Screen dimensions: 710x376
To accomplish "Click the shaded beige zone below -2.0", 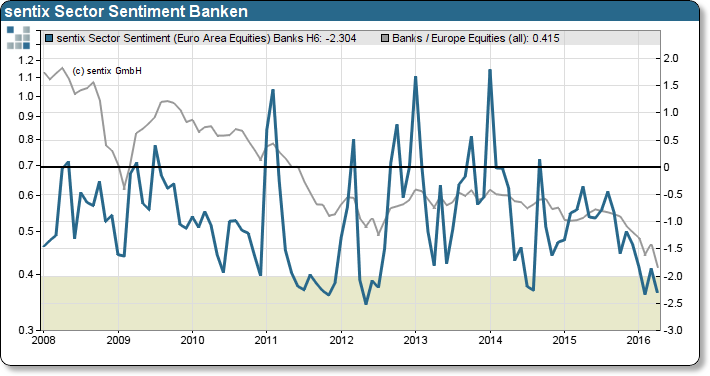I will 351,303.
